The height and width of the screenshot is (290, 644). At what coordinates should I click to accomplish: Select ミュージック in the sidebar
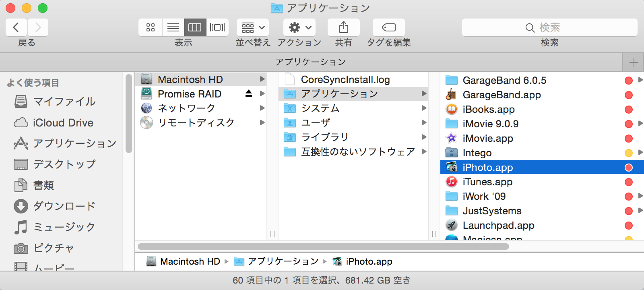coord(64,227)
